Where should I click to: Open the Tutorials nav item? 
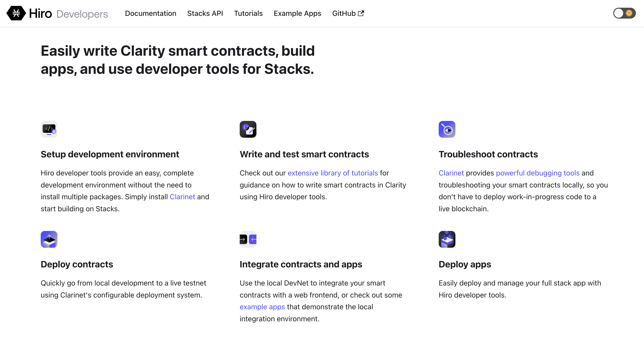[248, 13]
